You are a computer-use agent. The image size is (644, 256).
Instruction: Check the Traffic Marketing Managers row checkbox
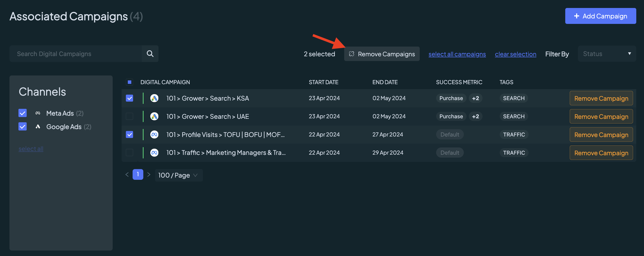(130, 153)
